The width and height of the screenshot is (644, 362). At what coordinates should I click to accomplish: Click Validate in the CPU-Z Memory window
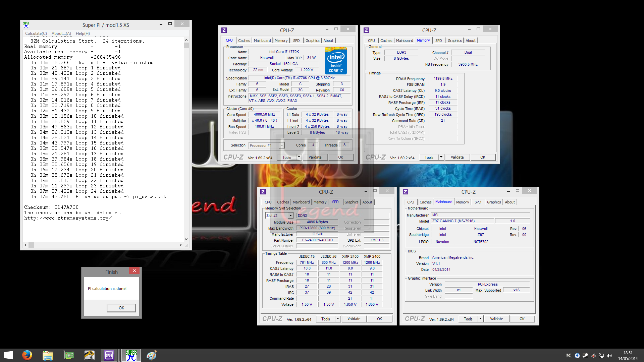pos(457,157)
